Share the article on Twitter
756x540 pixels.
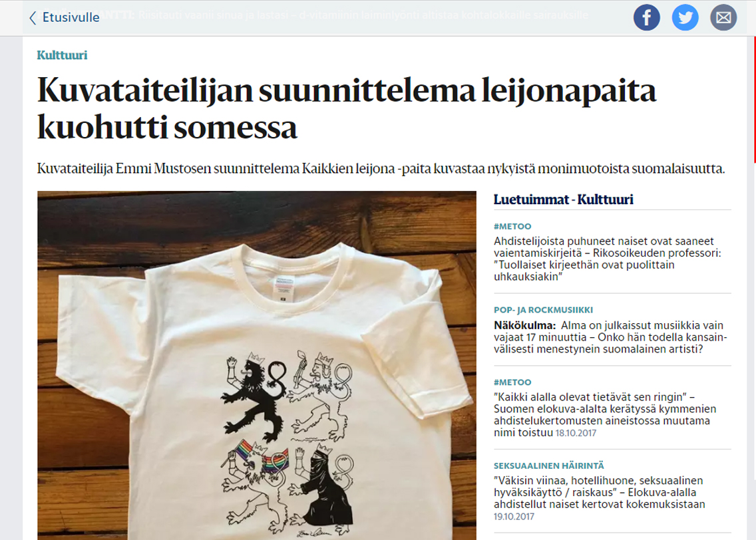click(685, 17)
